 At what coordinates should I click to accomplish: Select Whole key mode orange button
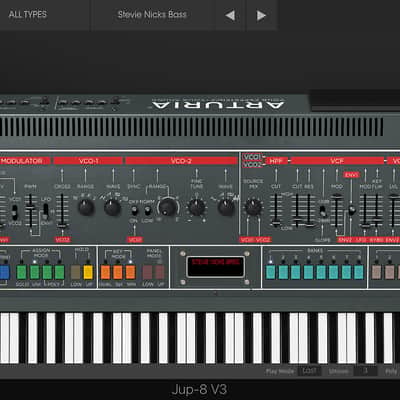130,272
